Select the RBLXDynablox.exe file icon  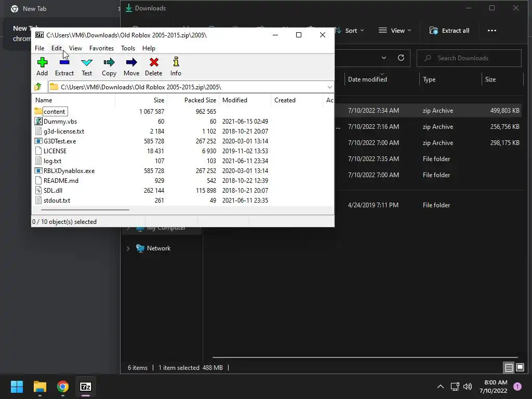tap(38, 170)
